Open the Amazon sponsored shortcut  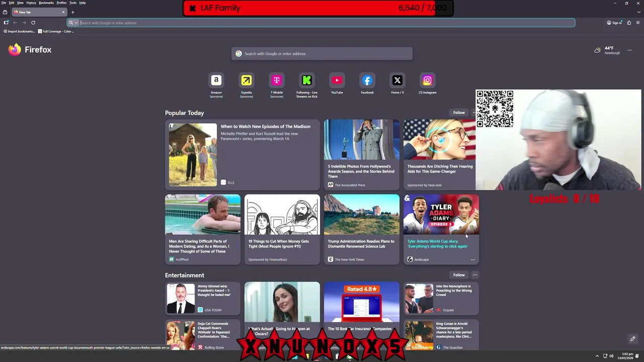(x=216, y=80)
